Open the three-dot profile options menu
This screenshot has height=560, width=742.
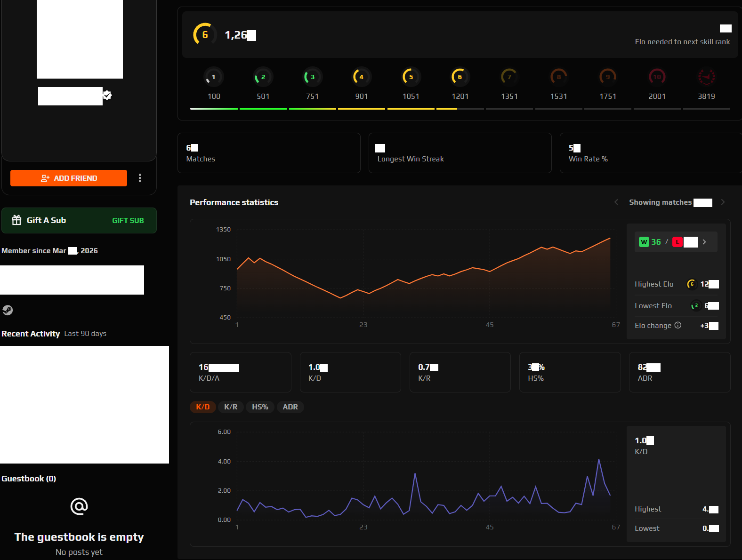point(140,178)
